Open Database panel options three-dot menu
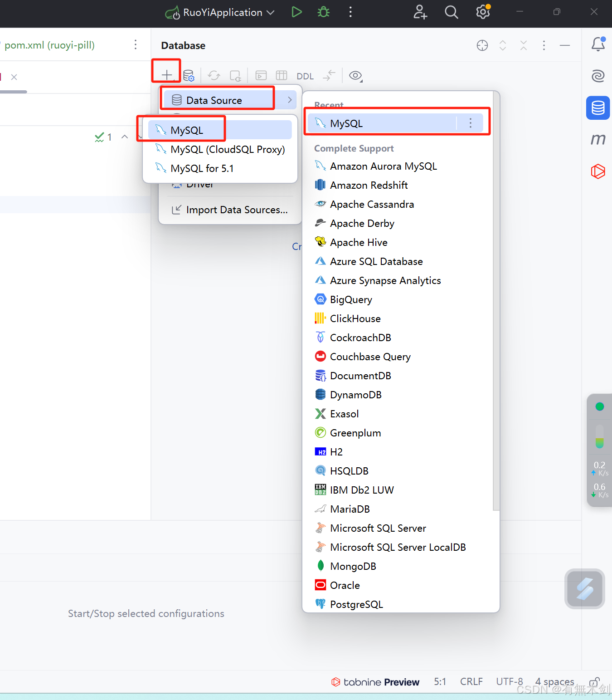This screenshot has width=612, height=700. click(x=544, y=45)
